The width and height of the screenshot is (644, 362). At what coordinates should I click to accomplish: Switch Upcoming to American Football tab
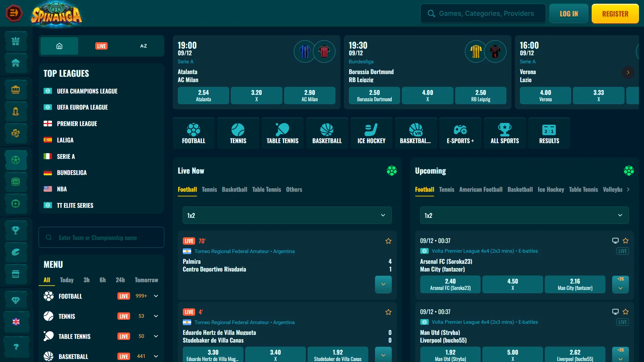481,189
